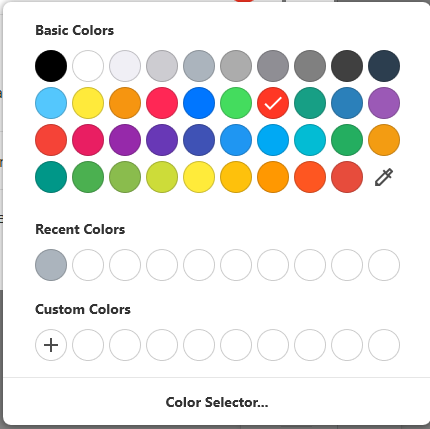
Task: Pick the light sky blue swatch
Action: pyautogui.click(x=51, y=103)
